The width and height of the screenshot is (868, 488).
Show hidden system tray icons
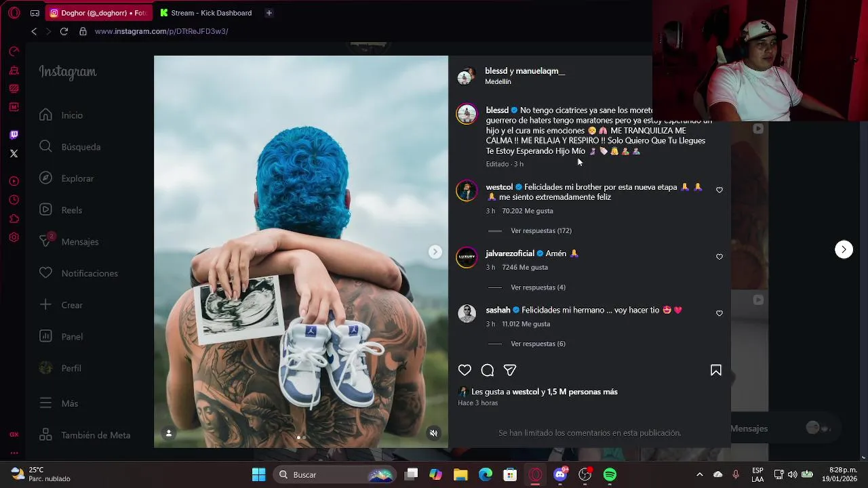[699, 474]
